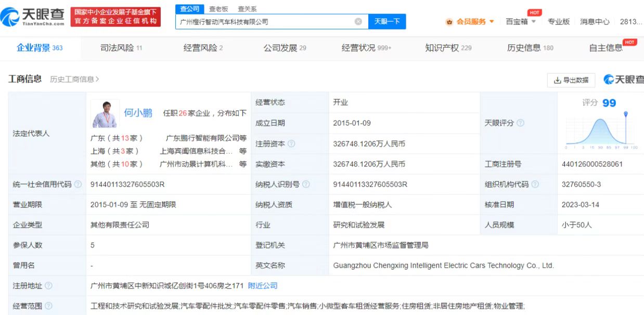Click the approval date 2023-03-14

[x=581, y=205]
